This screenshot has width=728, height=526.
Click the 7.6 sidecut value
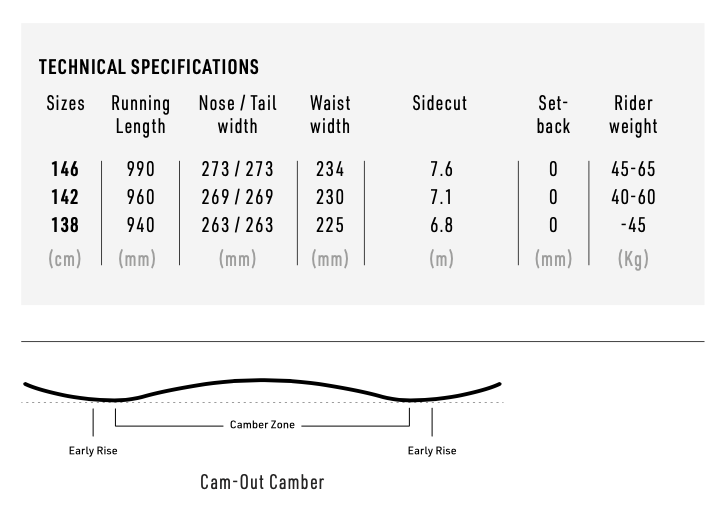(x=441, y=169)
